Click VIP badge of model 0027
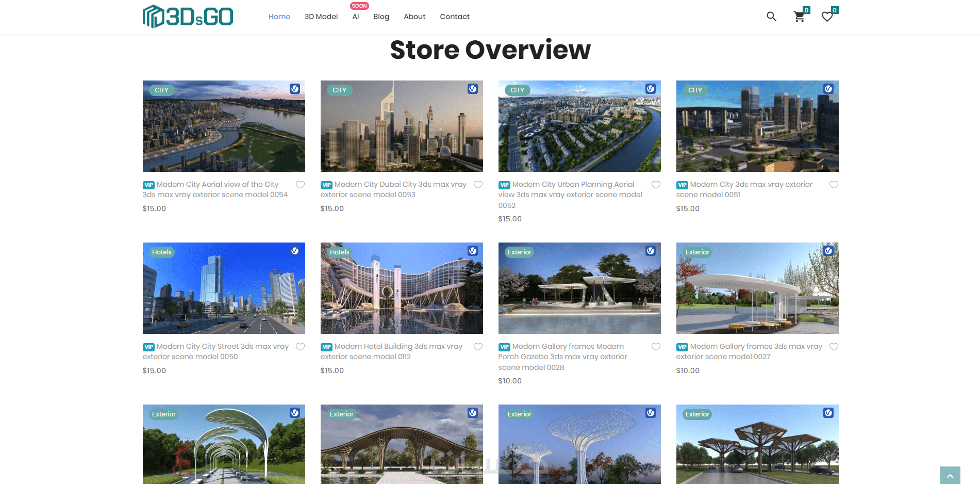The image size is (980, 484). coord(682,347)
